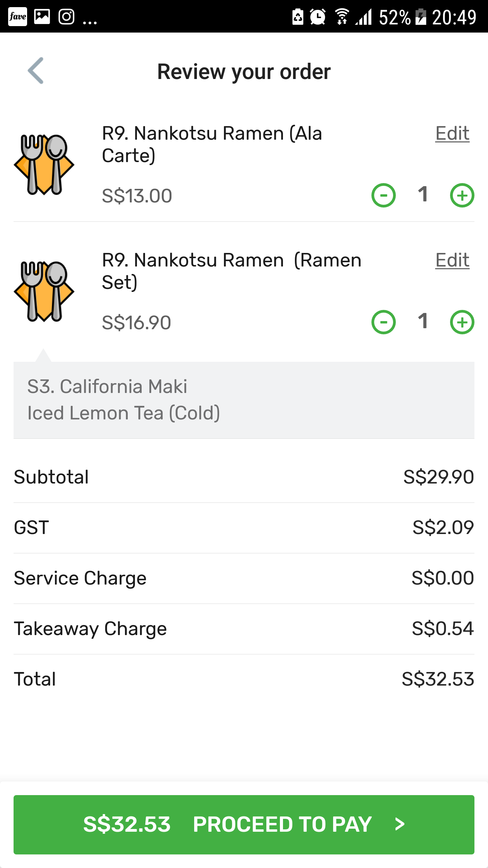Tap the alarm clock status icon
This screenshot has width=488, height=868.
[x=318, y=17]
